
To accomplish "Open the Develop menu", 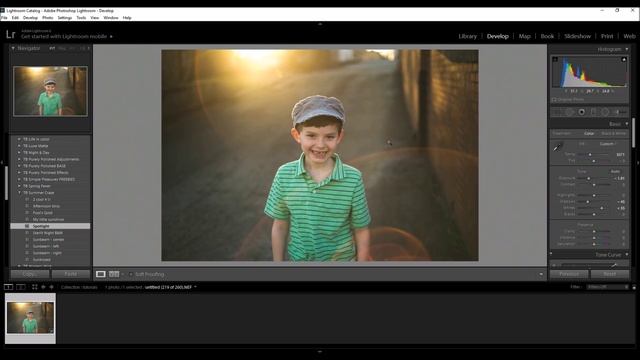I will [x=30, y=18].
